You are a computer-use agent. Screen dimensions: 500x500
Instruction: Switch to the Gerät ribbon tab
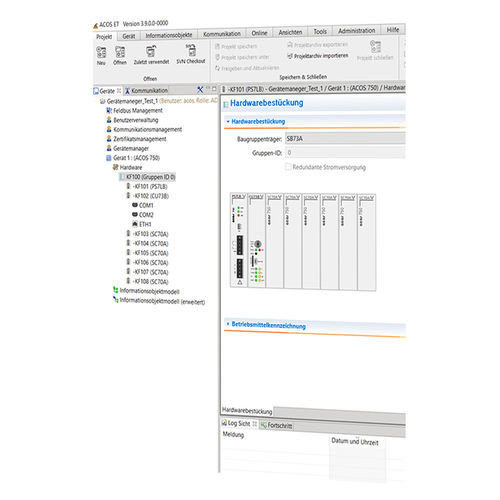point(129,36)
